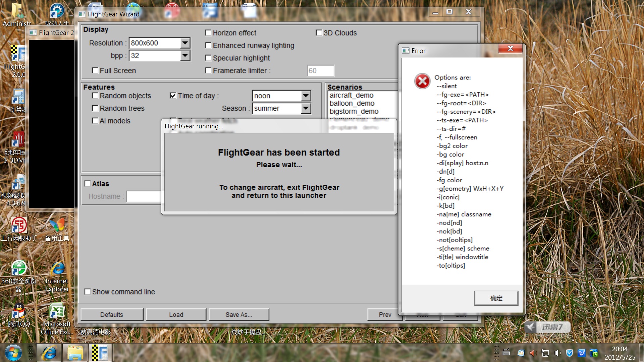Toggle the AI models checkbox

95,121
